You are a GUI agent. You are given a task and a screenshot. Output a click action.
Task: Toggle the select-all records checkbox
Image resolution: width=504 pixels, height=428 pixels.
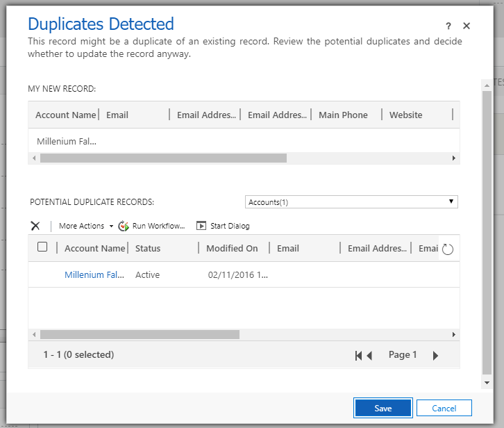coord(42,247)
